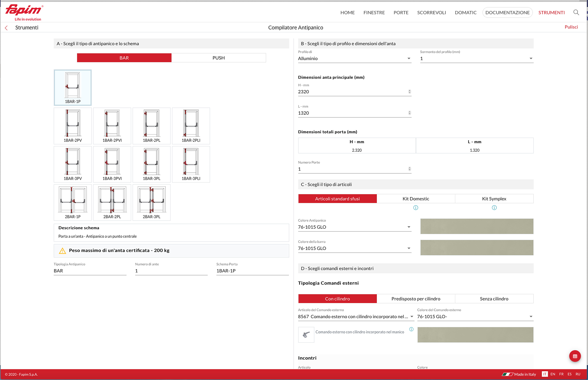Expand the Sormonto del profilo dropdown
Viewport: 588px width, 380px height.
point(476,58)
